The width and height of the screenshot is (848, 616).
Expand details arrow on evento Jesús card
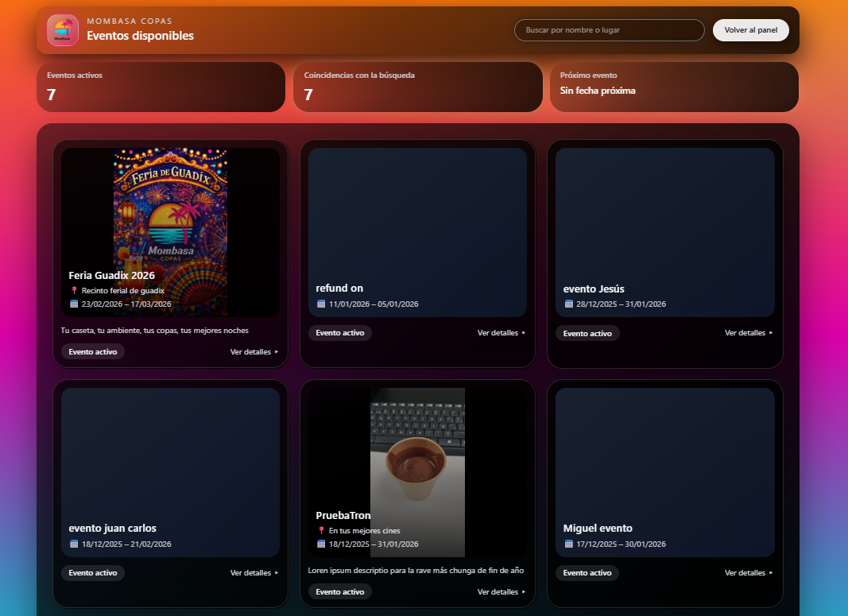click(772, 333)
